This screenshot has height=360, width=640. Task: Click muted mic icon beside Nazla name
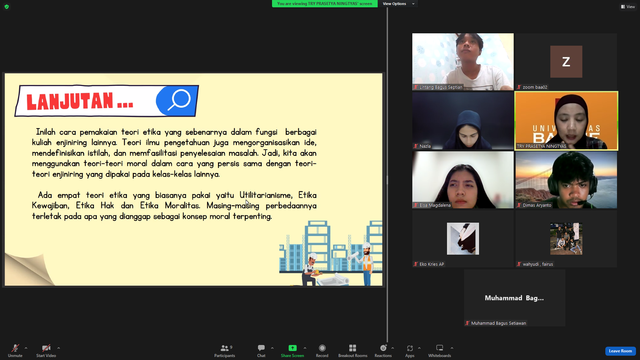(416, 146)
